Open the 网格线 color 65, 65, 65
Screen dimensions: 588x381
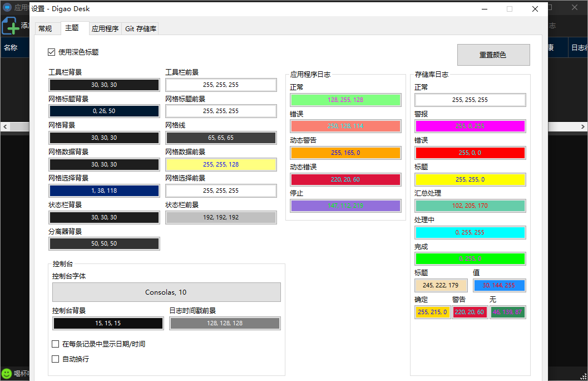pos(221,138)
